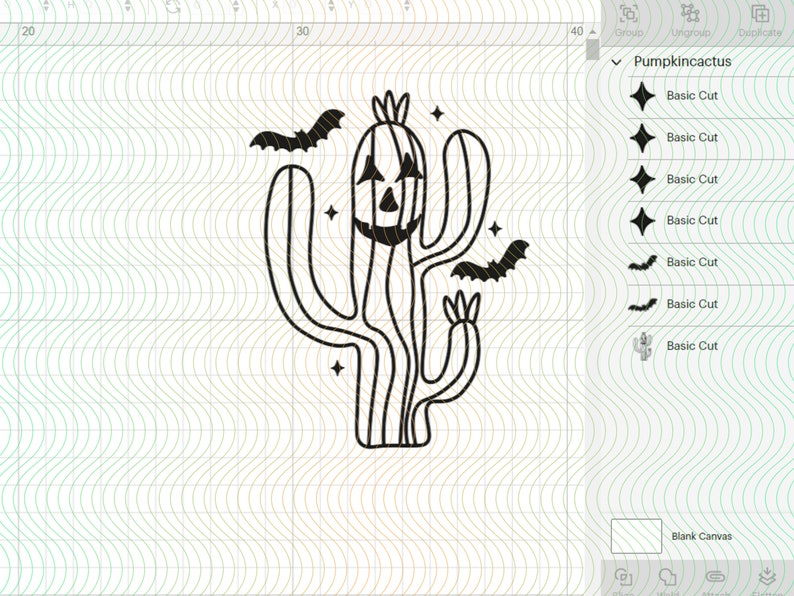
Task: Click the Group icon in layers toolbar
Action: (x=628, y=14)
